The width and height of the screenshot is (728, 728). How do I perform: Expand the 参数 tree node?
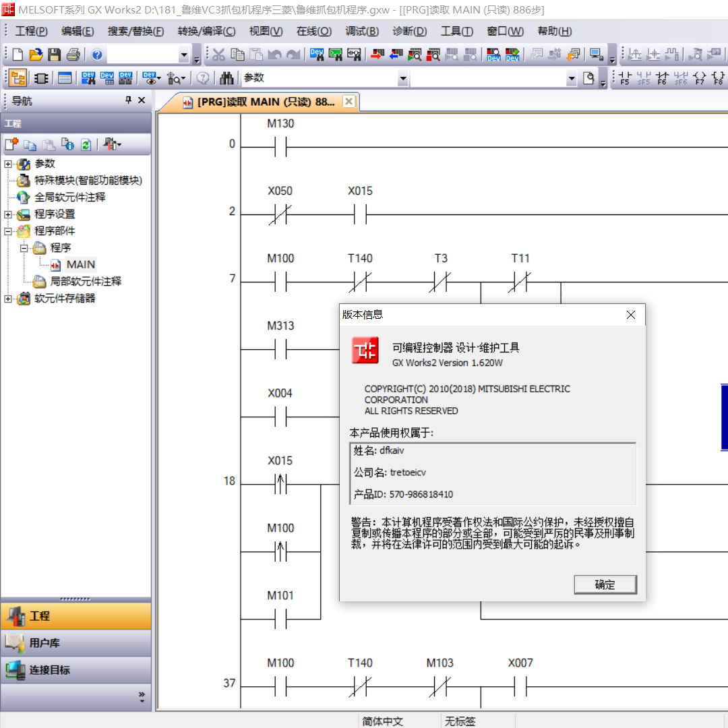click(8, 164)
